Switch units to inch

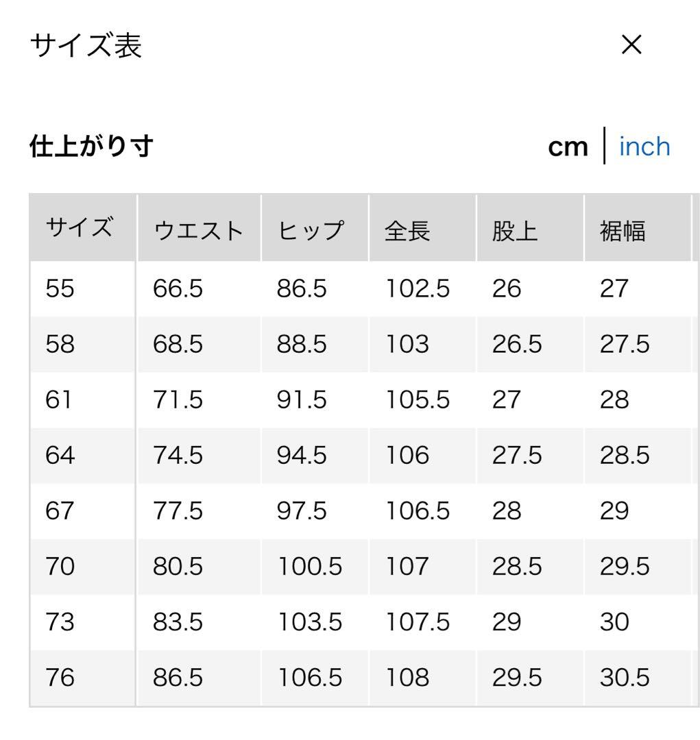tap(644, 147)
